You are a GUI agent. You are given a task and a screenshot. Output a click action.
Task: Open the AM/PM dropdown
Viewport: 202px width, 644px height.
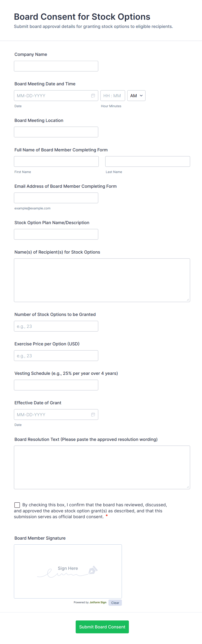[x=136, y=96]
